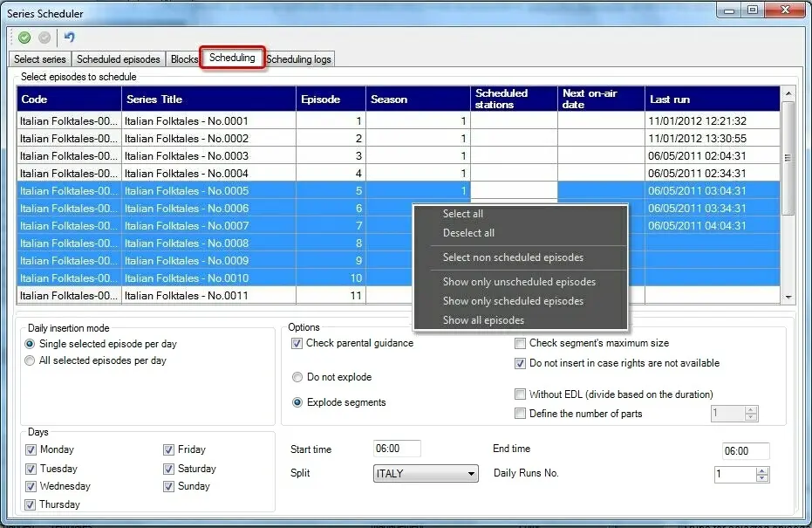Click the blue undo arrow icon
This screenshot has height=528, width=812.
pyautogui.click(x=70, y=38)
